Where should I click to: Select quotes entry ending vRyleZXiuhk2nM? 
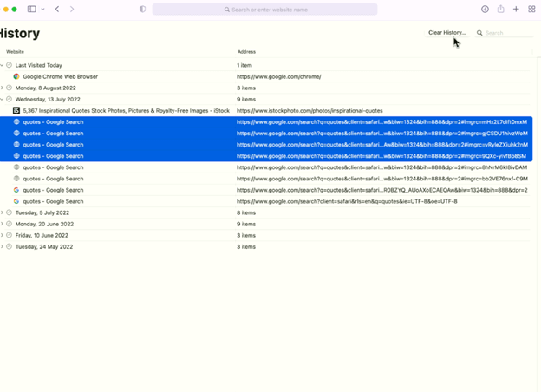click(x=266, y=145)
